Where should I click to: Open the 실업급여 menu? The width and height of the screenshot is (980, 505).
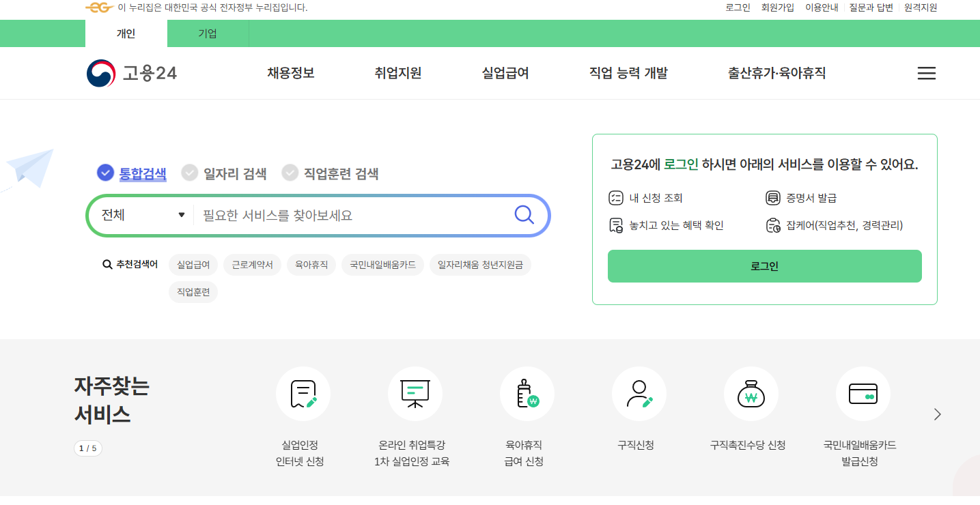505,73
